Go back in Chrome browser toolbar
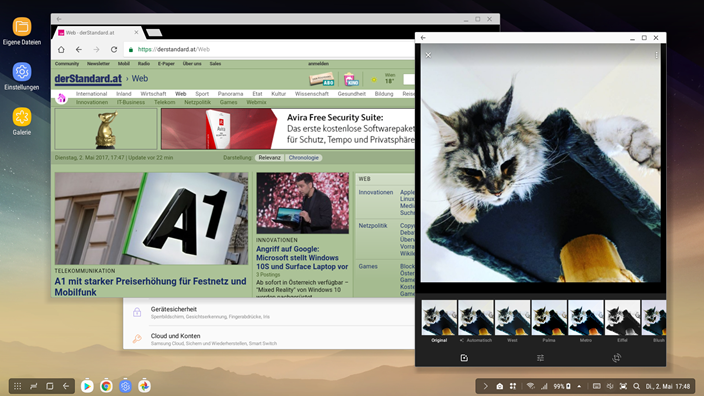 [79, 49]
